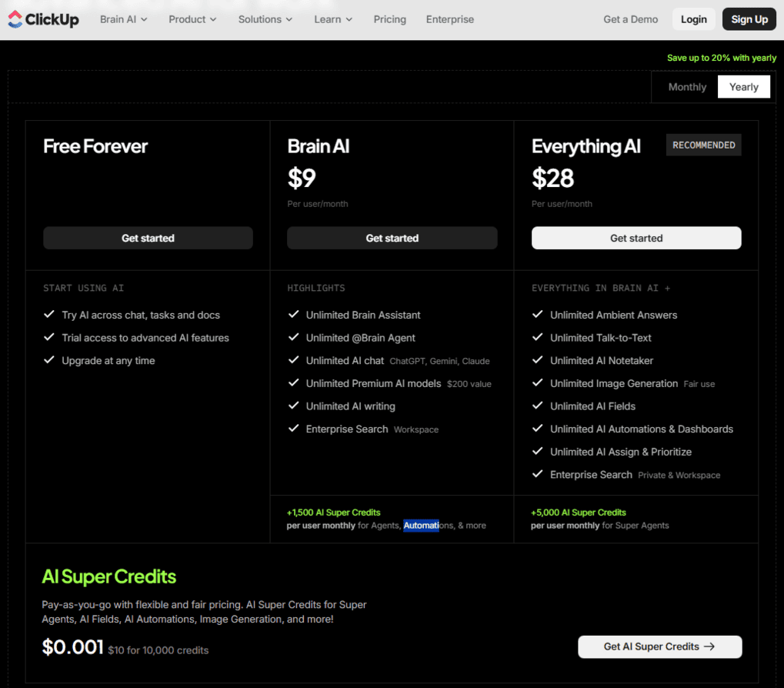Click Get started under Brain AI plan
784x688 pixels.
pyautogui.click(x=392, y=238)
